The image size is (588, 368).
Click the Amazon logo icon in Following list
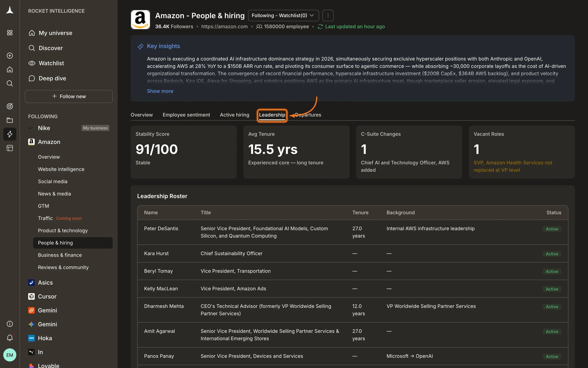pos(31,142)
